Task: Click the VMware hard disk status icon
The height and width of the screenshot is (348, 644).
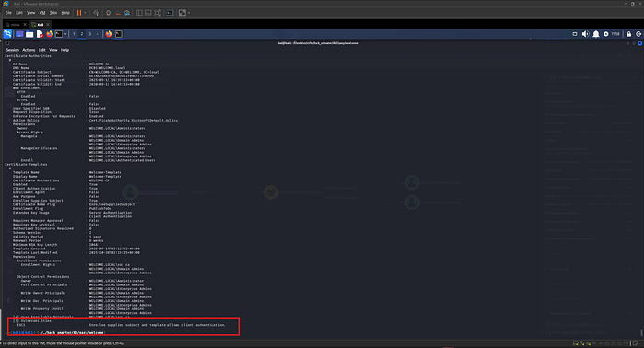Action: (x=575, y=343)
